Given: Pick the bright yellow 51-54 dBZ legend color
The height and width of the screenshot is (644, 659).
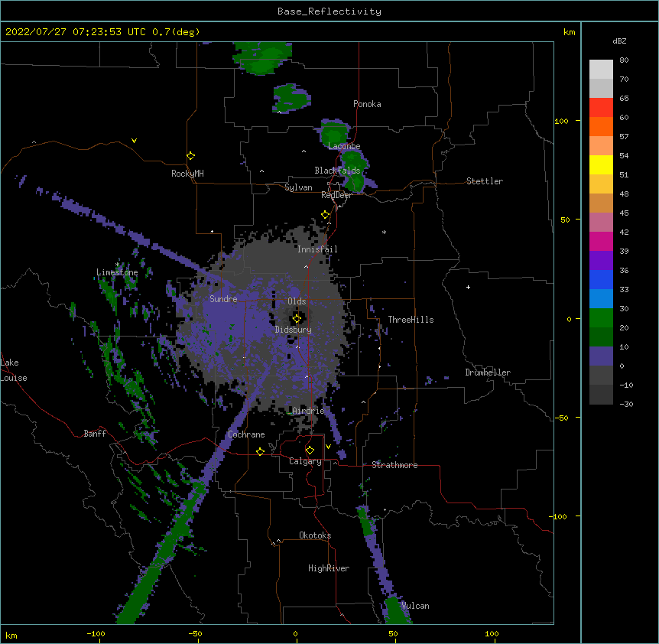Looking at the screenshot, I should [x=601, y=164].
